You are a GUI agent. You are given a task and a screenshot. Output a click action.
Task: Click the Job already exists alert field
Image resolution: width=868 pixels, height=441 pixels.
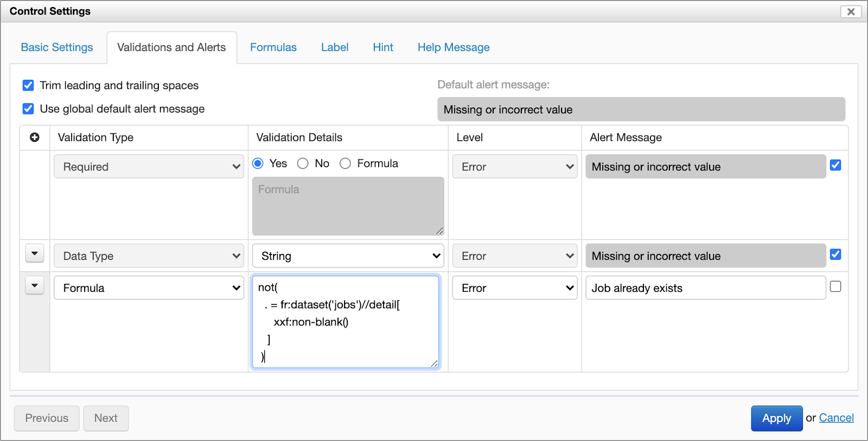click(x=705, y=288)
